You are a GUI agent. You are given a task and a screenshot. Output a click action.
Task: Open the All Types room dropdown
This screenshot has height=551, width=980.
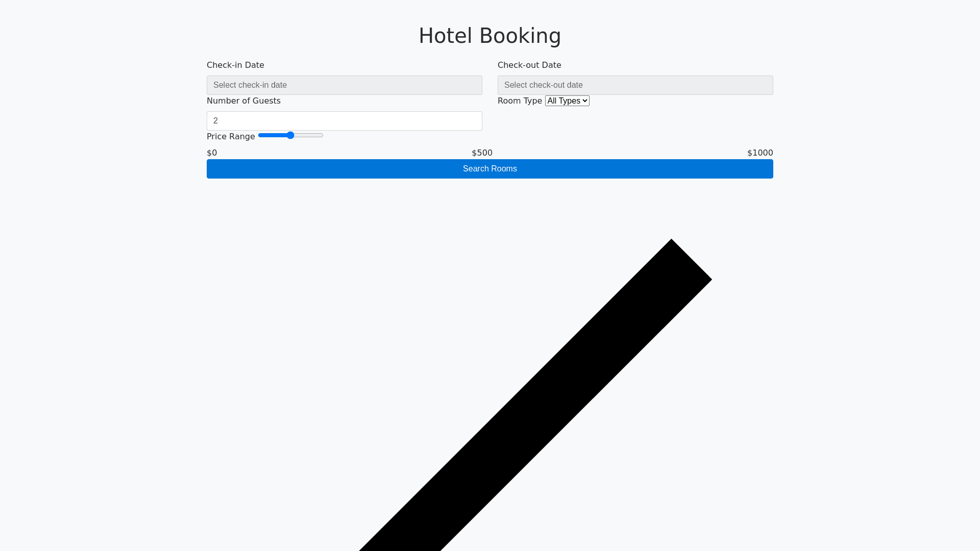(567, 101)
